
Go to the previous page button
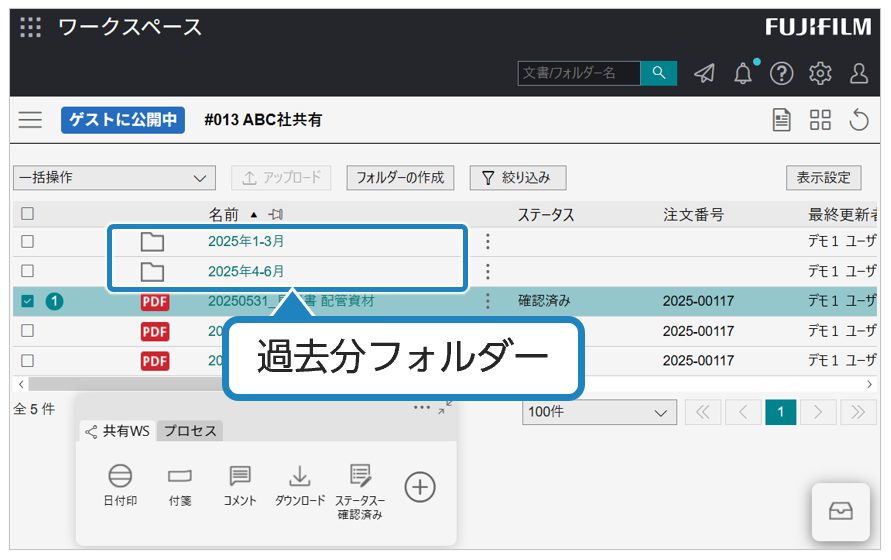742,412
